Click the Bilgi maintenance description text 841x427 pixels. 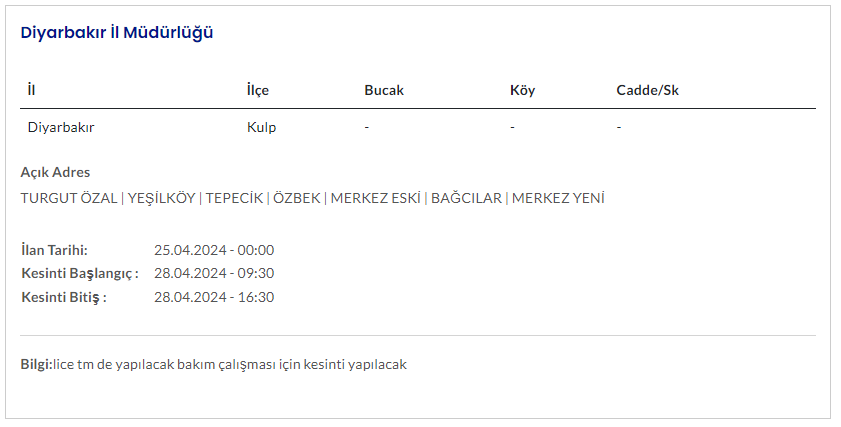(x=230, y=365)
